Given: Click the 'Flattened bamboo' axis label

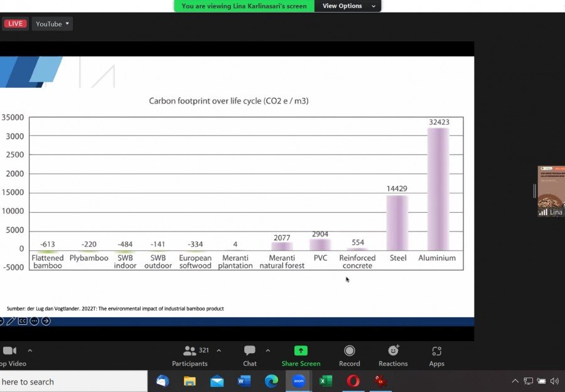Looking at the screenshot, I should pyautogui.click(x=48, y=262).
